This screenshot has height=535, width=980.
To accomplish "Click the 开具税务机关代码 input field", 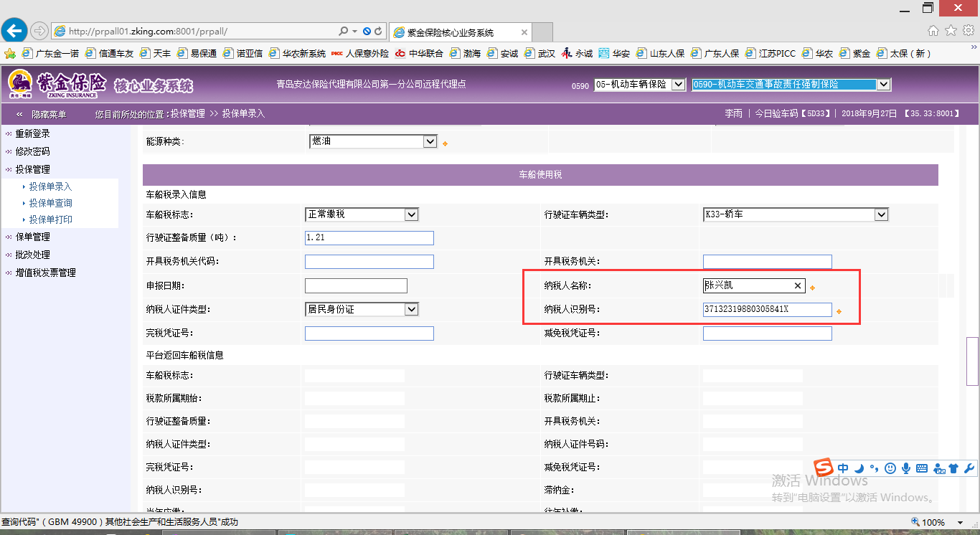I will click(x=369, y=262).
